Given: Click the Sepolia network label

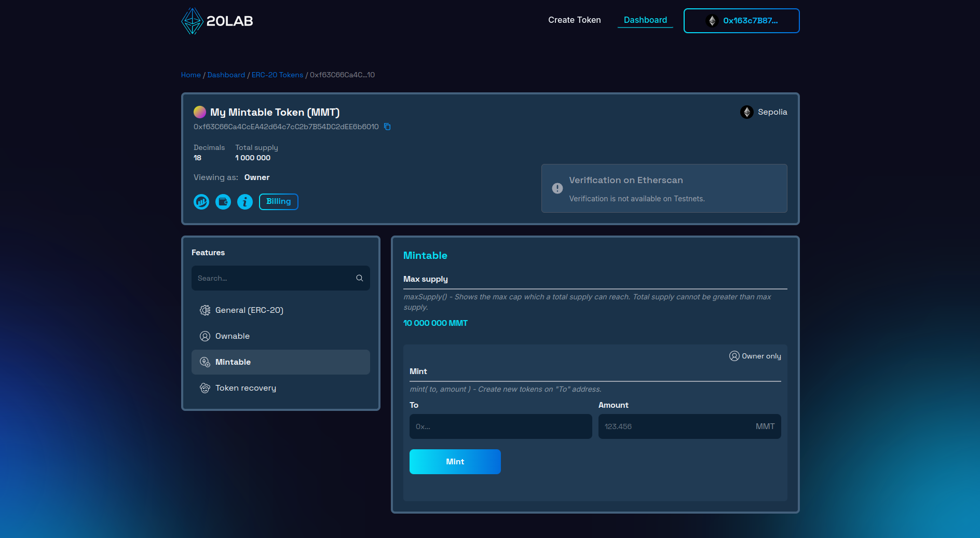Looking at the screenshot, I should (x=772, y=112).
